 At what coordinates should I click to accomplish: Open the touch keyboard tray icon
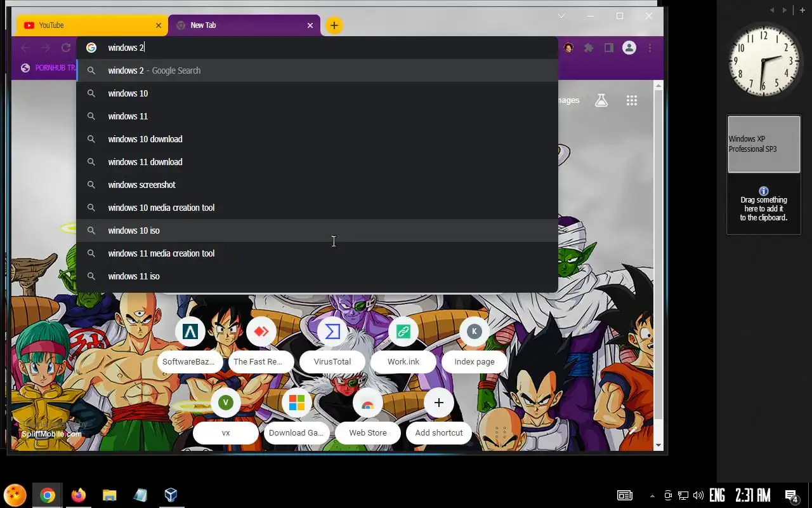(x=625, y=495)
